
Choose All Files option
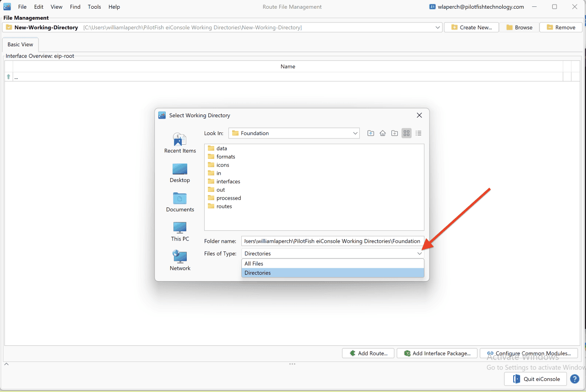pos(333,264)
